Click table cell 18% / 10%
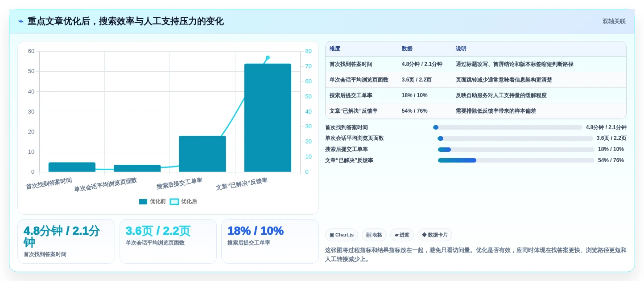 click(x=415, y=95)
